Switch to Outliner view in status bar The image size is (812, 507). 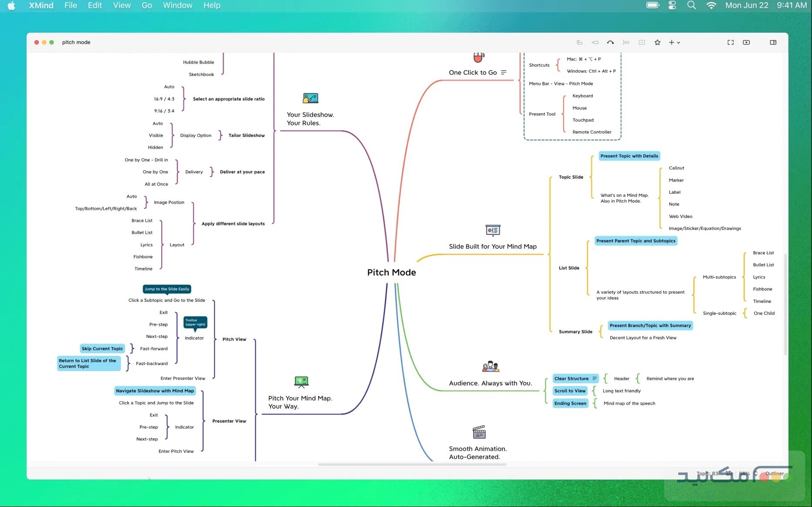(x=774, y=473)
